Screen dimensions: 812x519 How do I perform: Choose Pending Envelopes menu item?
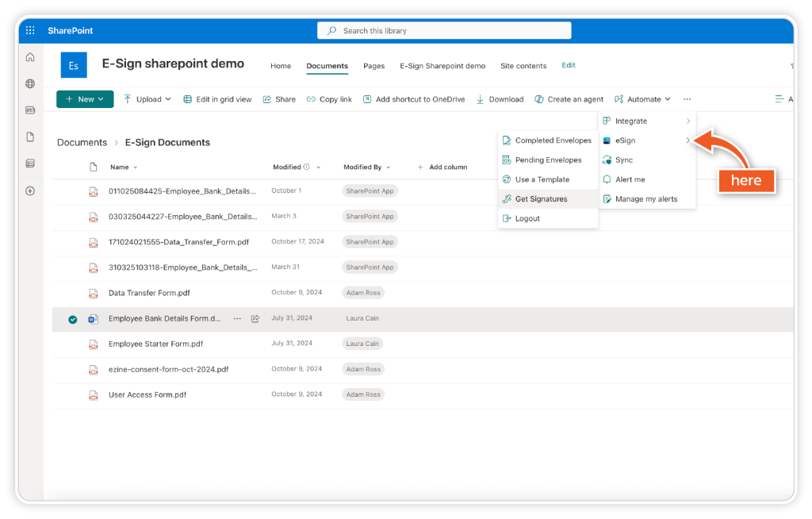point(548,160)
